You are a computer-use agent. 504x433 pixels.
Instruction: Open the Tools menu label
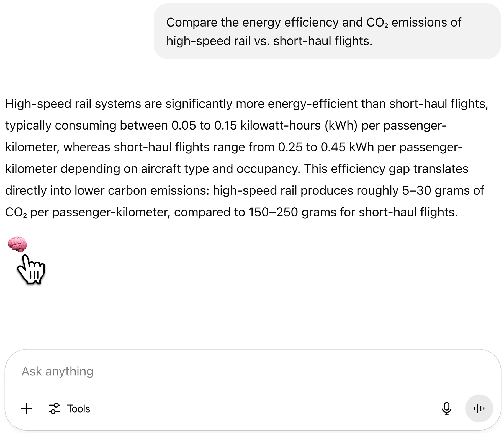point(79,409)
